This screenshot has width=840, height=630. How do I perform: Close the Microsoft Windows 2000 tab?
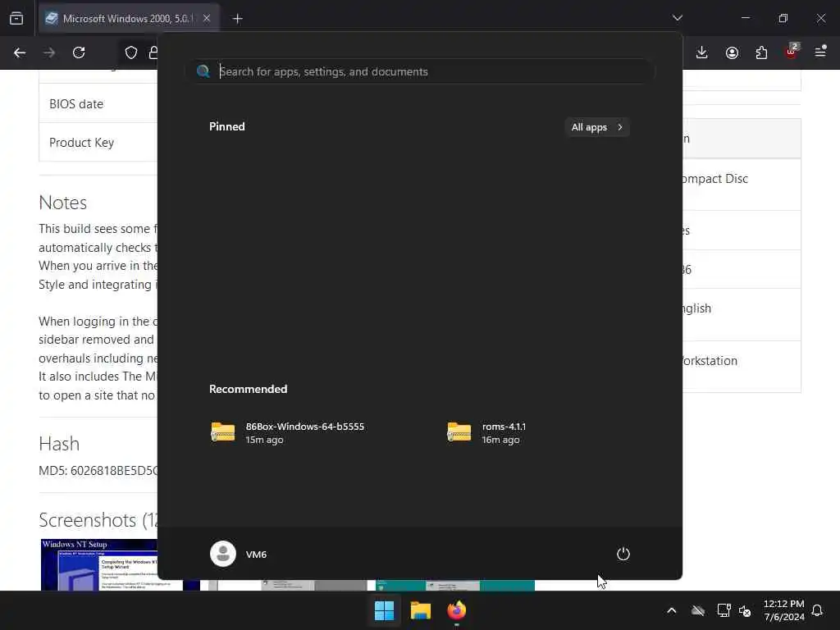207,19
